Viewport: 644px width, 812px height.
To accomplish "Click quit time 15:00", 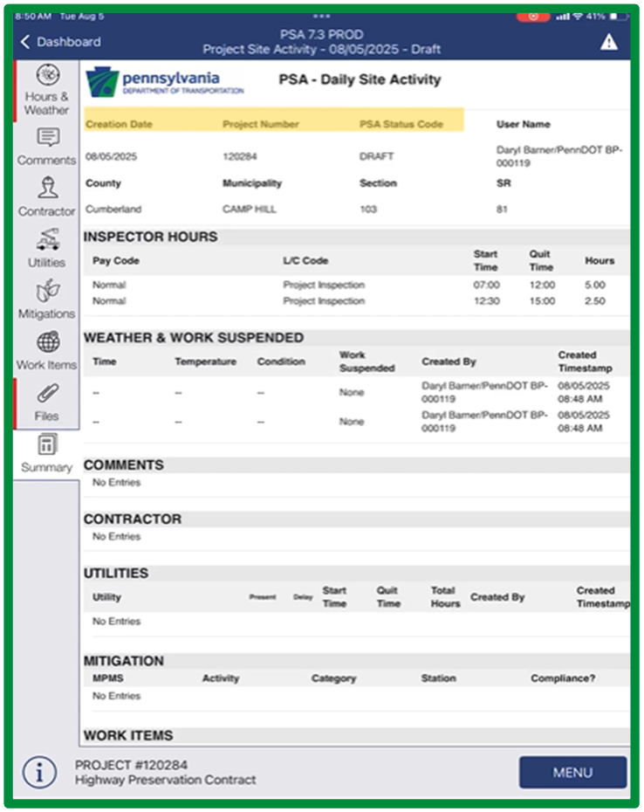I will [x=542, y=301].
